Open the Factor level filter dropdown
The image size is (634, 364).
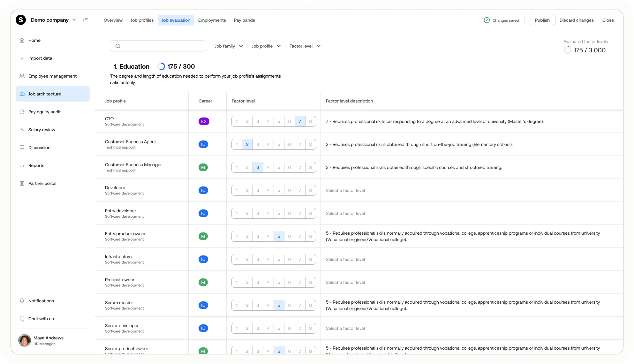[305, 46]
